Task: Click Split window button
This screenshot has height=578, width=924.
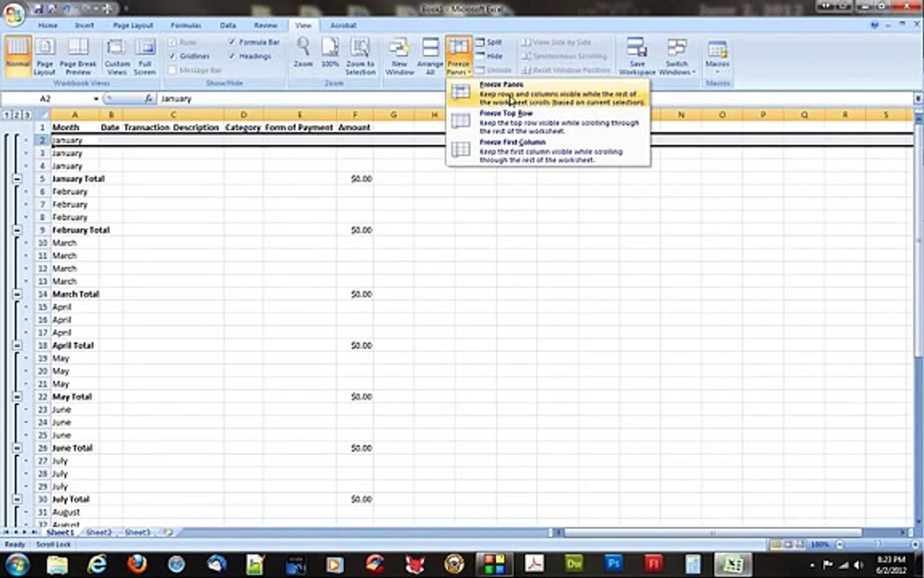Action: point(489,42)
